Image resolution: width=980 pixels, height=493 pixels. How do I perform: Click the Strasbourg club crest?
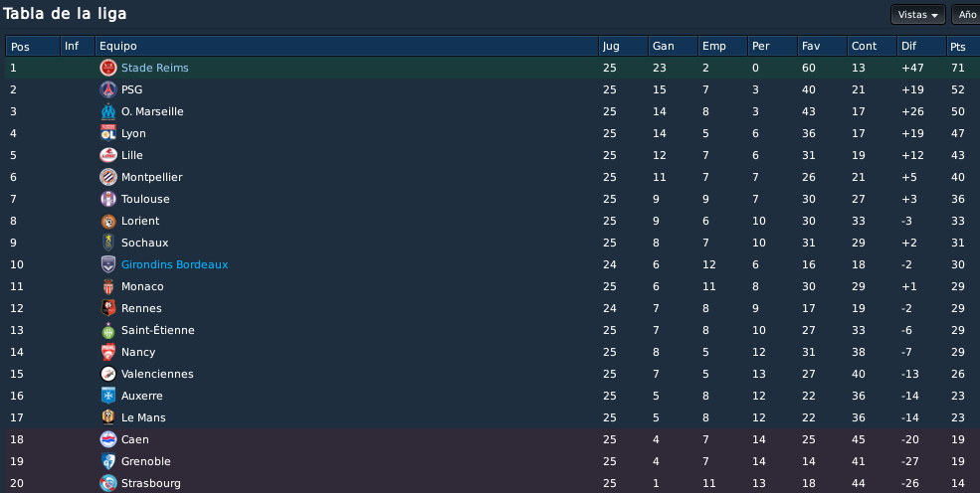pos(108,483)
